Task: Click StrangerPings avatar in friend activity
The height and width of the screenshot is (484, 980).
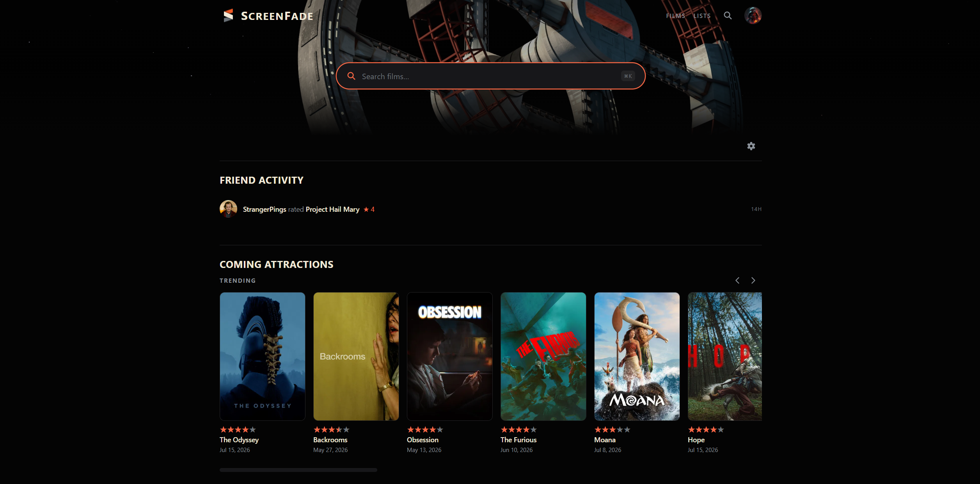Action: click(x=228, y=209)
